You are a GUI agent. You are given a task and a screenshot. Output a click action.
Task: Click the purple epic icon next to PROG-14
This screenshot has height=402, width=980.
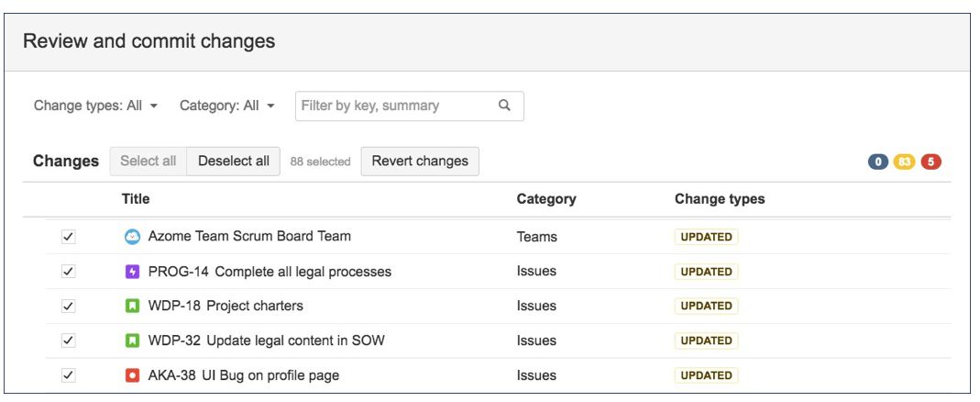pyautogui.click(x=132, y=272)
